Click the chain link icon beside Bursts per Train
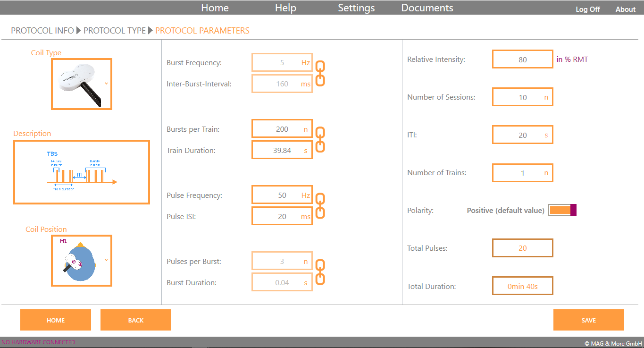Viewport: 644px width, 348px height. [x=320, y=139]
